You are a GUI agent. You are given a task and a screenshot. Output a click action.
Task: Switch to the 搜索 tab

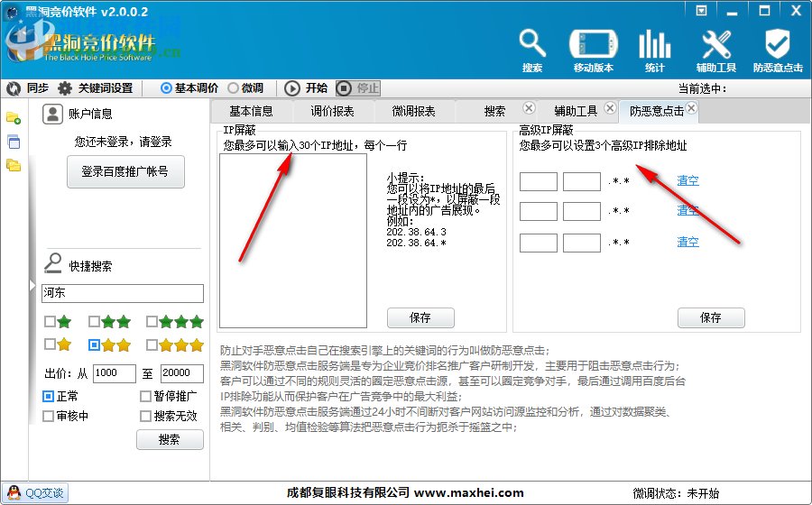(494, 111)
